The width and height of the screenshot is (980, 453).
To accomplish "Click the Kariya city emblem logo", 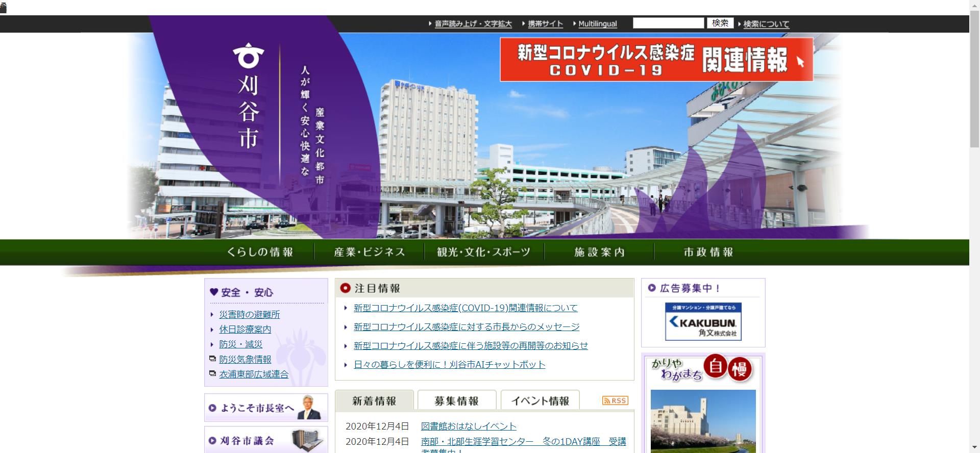I will 249,56.
